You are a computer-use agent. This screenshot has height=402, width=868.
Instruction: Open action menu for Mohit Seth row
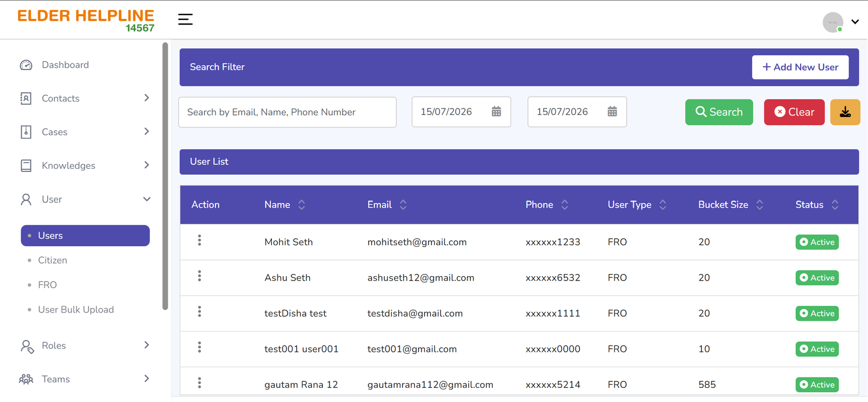coord(200,240)
